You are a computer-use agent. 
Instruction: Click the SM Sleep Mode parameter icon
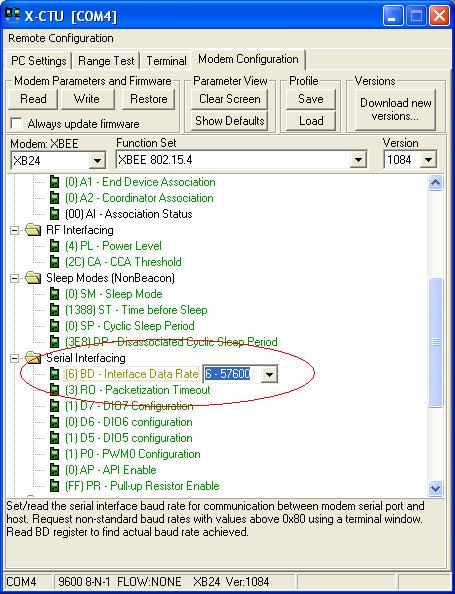click(55, 294)
